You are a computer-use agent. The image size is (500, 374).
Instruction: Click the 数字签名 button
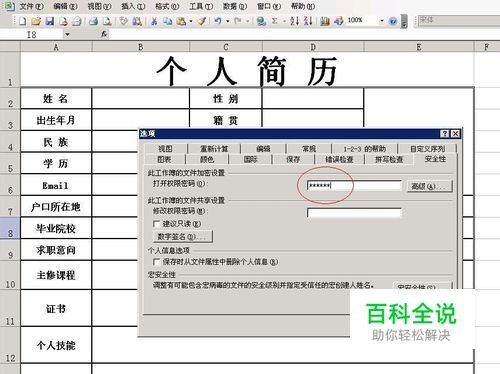[183, 237]
